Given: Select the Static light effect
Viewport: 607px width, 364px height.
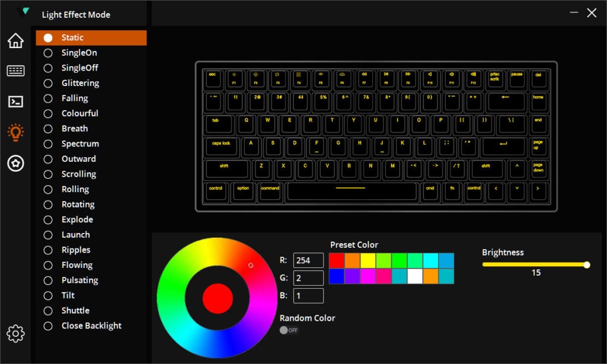Looking at the screenshot, I should (x=91, y=37).
